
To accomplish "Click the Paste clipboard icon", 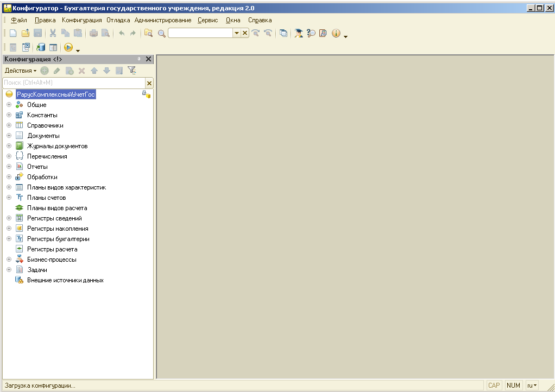I will pos(78,33).
